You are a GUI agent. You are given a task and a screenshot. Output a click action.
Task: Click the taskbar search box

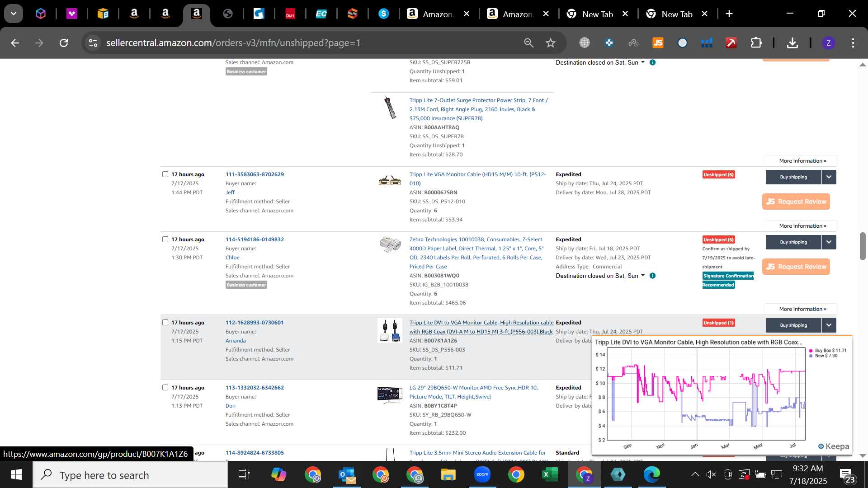point(130,475)
